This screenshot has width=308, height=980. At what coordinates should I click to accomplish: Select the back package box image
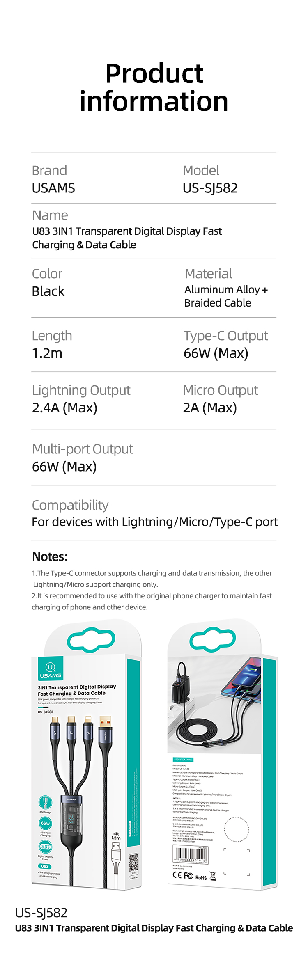coord(223,754)
